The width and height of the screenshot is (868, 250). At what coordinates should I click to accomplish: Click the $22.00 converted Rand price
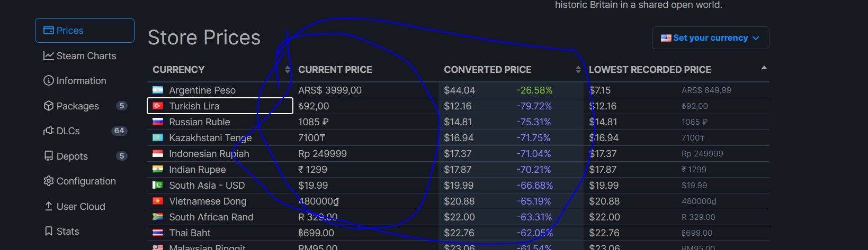point(459,217)
